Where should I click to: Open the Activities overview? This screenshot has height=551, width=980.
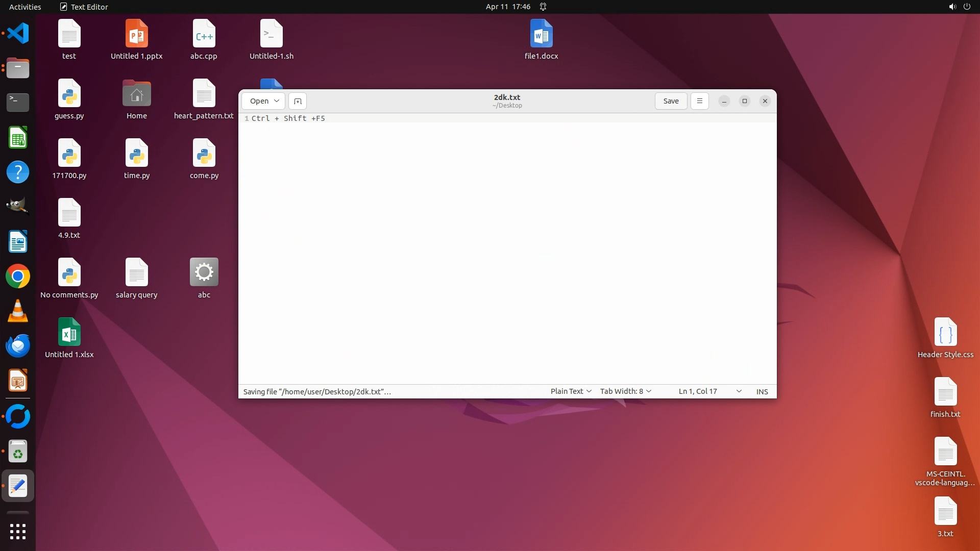click(25, 7)
